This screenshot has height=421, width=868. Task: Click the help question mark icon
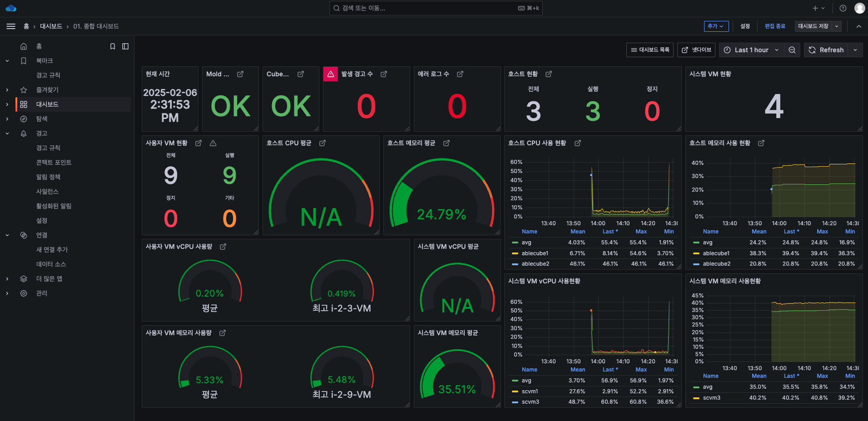843,8
